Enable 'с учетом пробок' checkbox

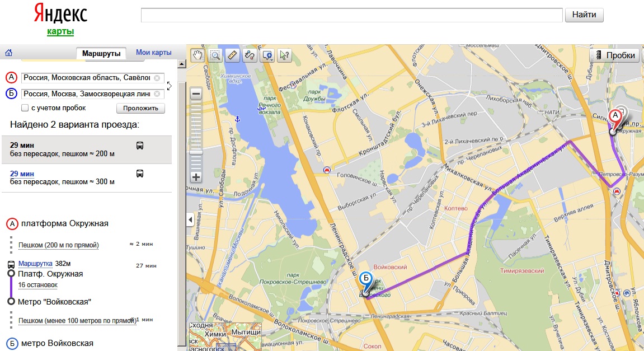(x=25, y=107)
